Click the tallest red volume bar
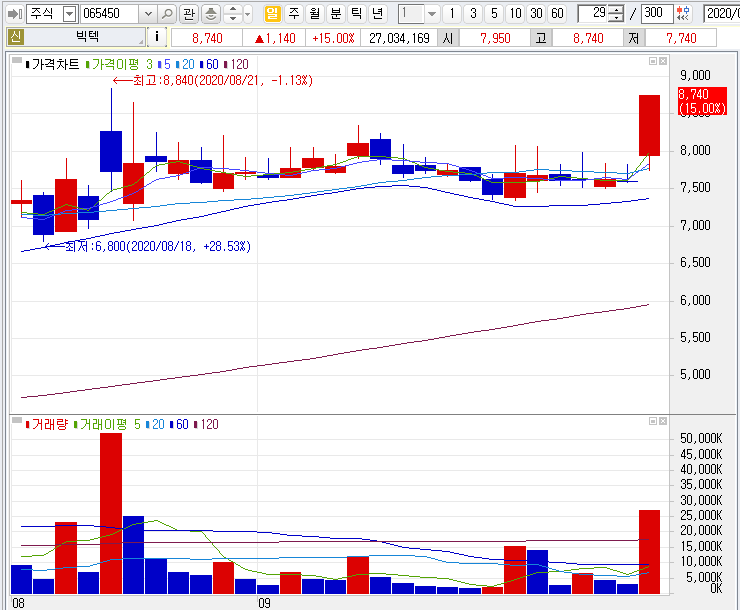Viewport: 740px width, 610px height. [x=111, y=513]
